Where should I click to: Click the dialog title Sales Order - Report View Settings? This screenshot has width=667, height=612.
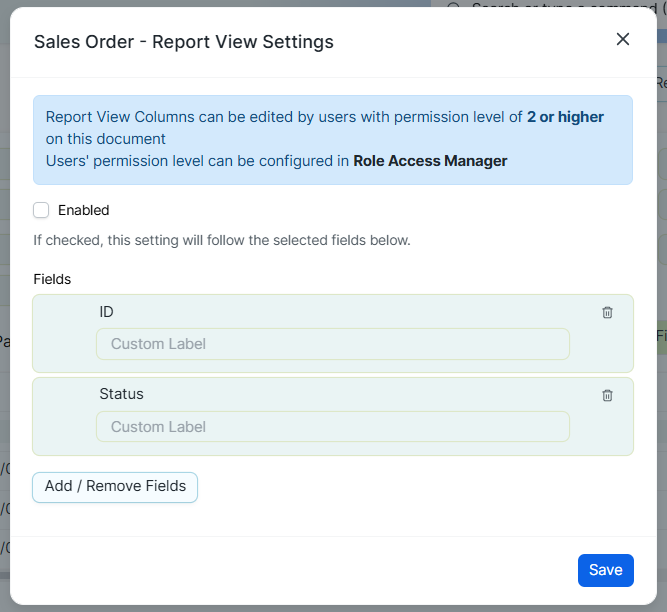click(184, 42)
